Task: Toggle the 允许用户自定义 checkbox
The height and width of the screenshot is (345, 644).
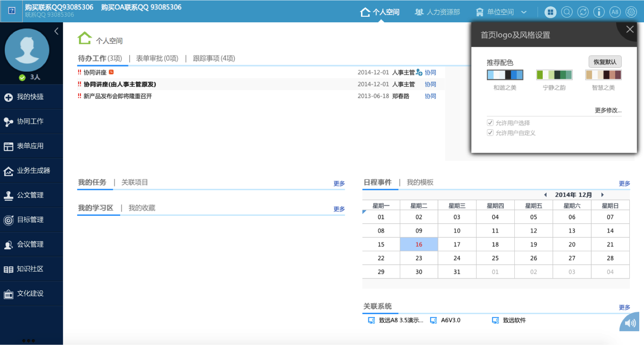Action: [x=490, y=133]
